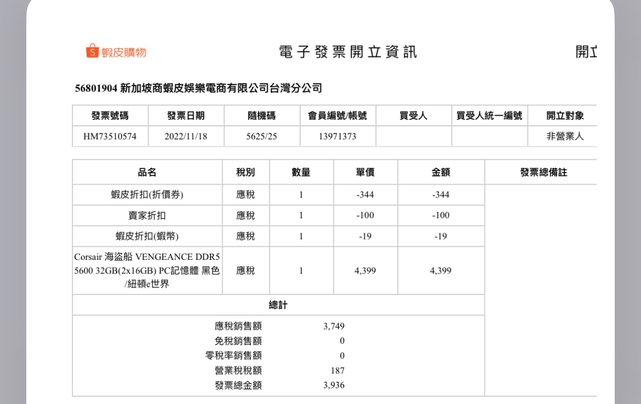Click the 營業稅稅額 value 187
The image size is (641, 404).
(337, 370)
